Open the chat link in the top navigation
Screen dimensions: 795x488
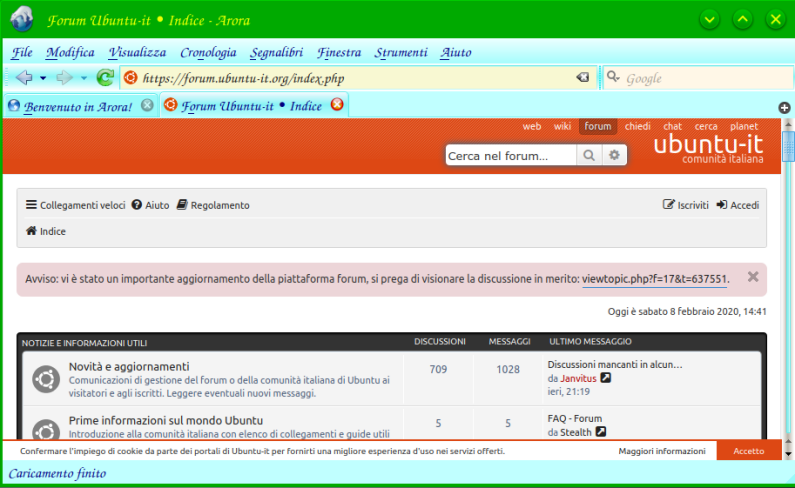(x=672, y=126)
